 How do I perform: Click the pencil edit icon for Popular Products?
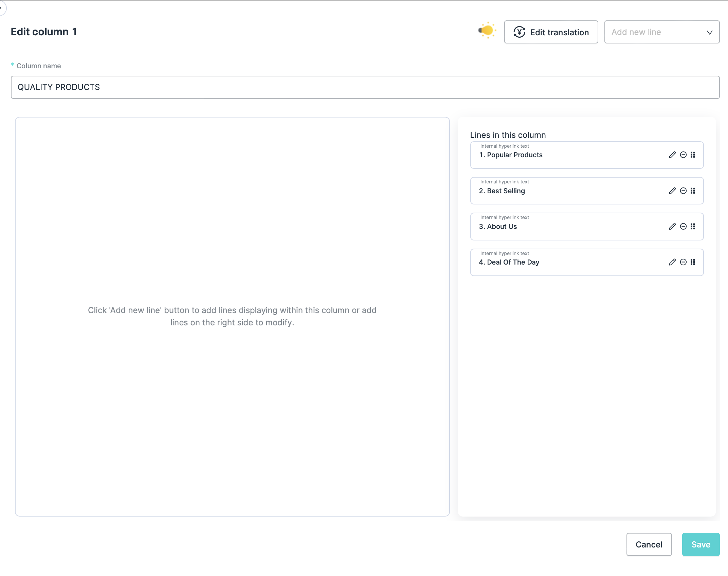coord(672,155)
